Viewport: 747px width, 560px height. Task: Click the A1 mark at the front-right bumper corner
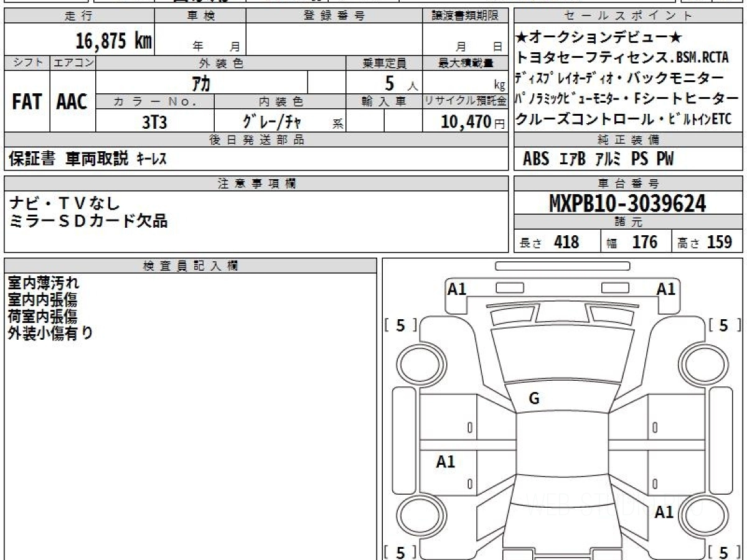(666, 289)
